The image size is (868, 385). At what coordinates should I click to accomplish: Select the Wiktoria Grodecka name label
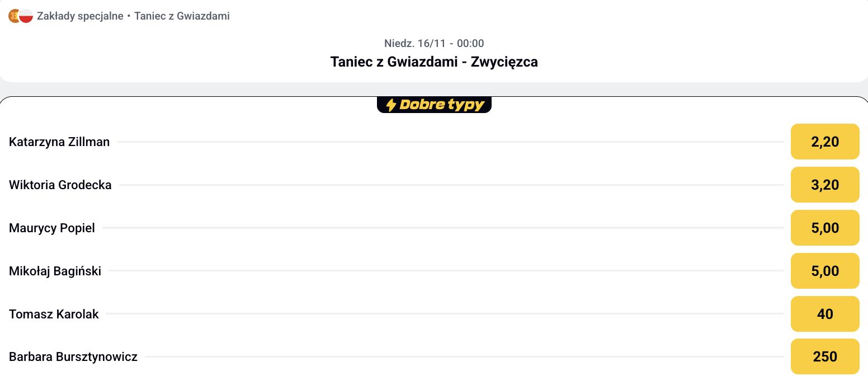(60, 185)
